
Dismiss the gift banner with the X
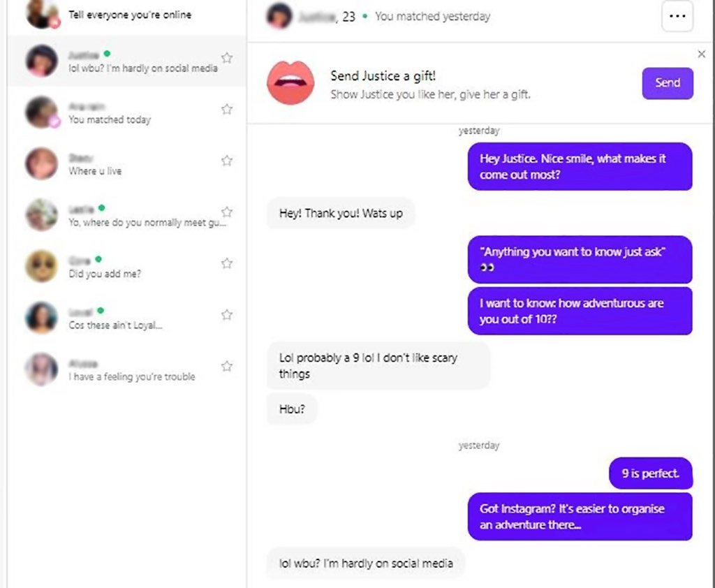click(x=701, y=54)
